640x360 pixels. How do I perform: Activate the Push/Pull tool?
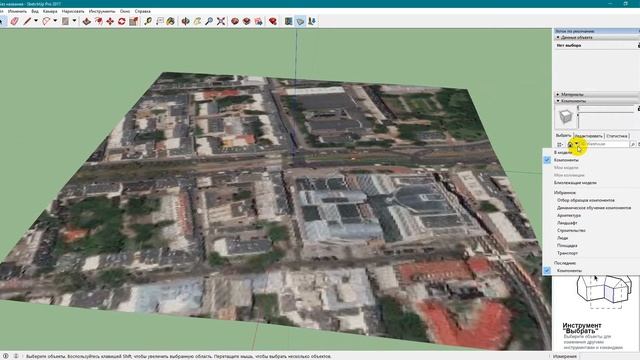click(x=87, y=21)
